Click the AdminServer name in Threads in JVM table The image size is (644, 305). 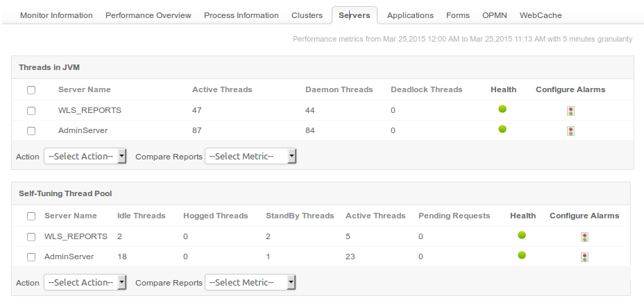[x=83, y=130]
